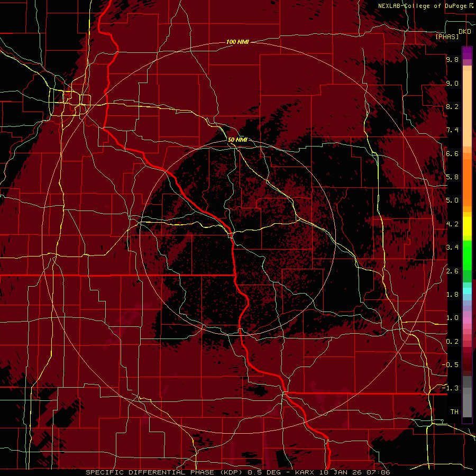Click the 1.8 value on the scale

tap(452, 295)
